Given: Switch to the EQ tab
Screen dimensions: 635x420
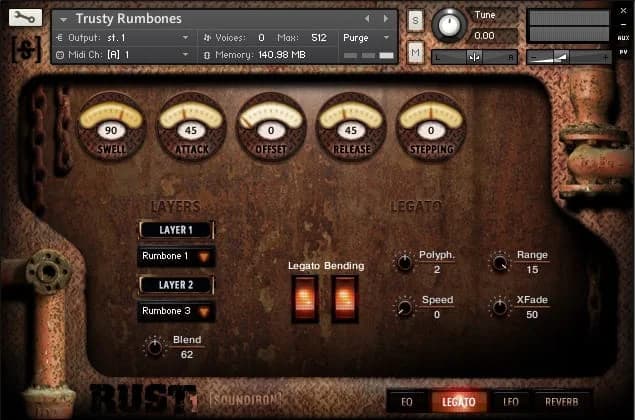Looking at the screenshot, I should (407, 402).
